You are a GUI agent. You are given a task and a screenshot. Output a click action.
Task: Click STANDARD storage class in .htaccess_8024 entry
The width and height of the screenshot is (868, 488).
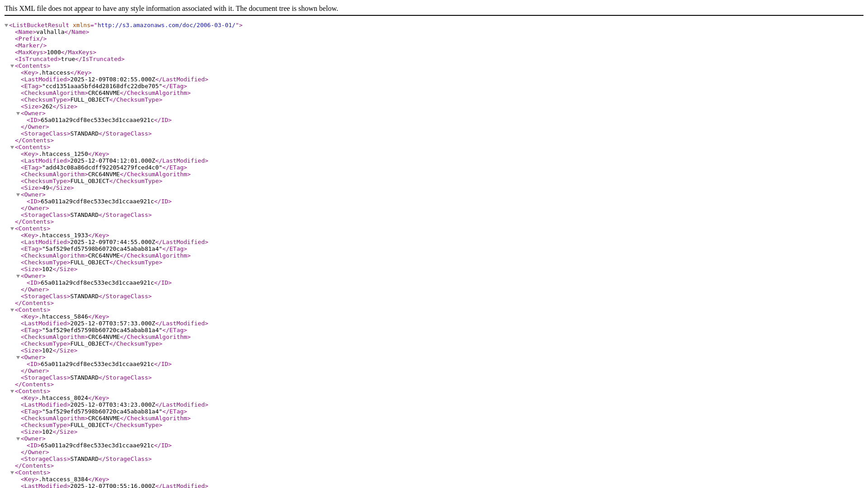tap(84, 459)
